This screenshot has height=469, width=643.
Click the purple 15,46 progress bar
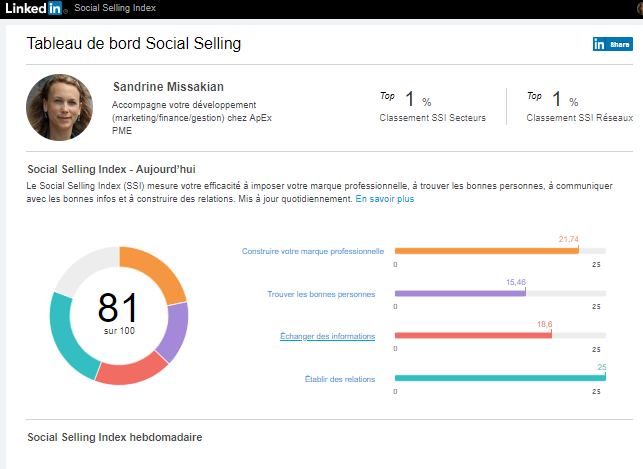coord(460,294)
